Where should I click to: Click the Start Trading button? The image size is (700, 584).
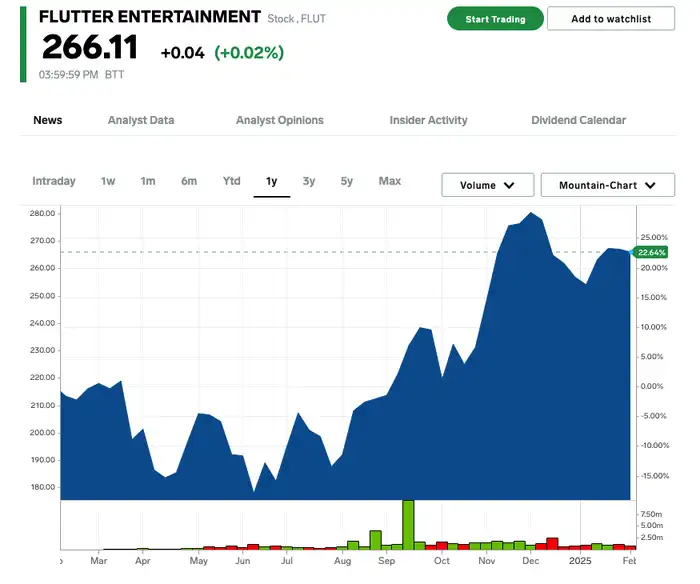pos(495,19)
